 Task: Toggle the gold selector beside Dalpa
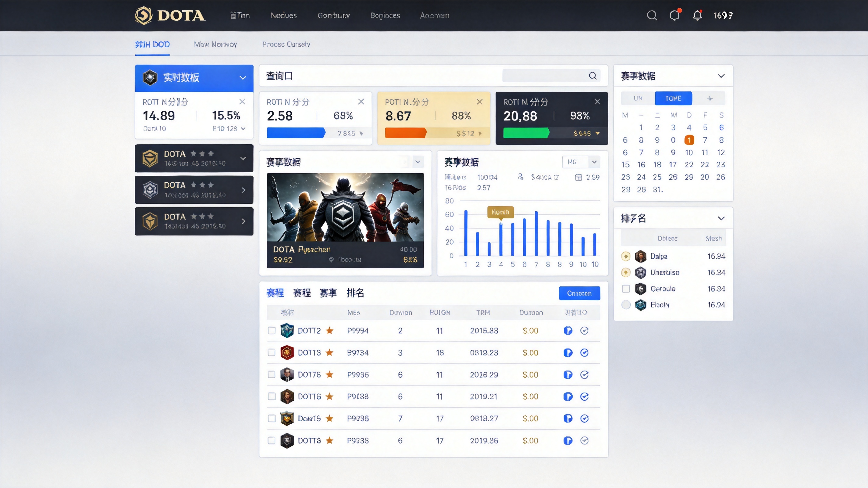(626, 256)
